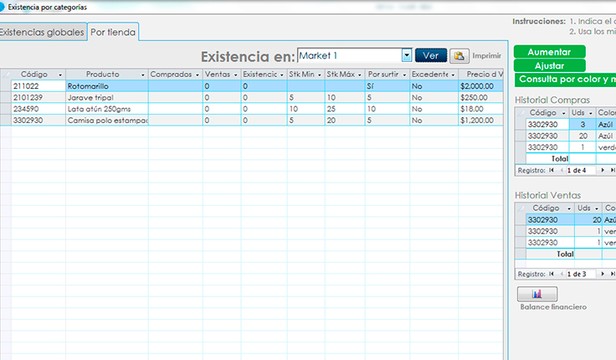Go to first record in Historial Ventas
Screen dimensions: 616x360
pos(552,274)
